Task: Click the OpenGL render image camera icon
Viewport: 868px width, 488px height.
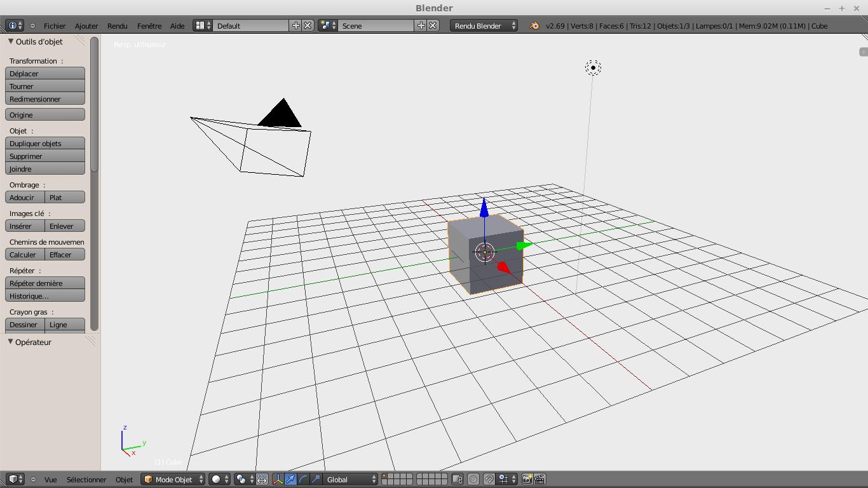Action: point(527,479)
